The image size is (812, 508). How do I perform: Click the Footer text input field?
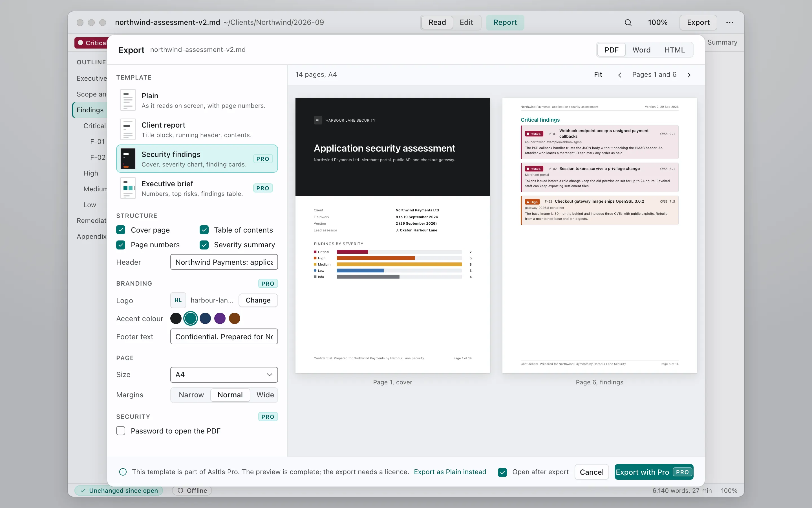[x=224, y=337]
